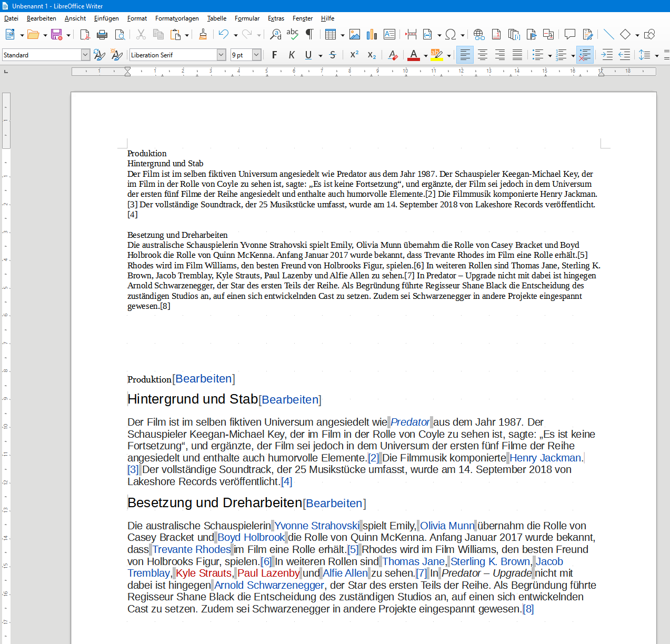Image resolution: width=670 pixels, height=644 pixels.
Task: Toggle formatting marks (pilcrow)
Action: coord(309,35)
